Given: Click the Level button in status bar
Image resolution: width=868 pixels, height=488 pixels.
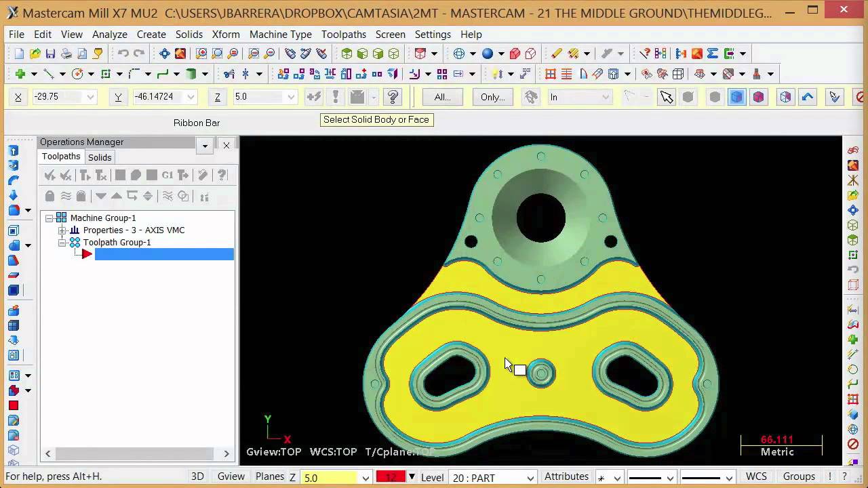Looking at the screenshot, I should click(432, 478).
